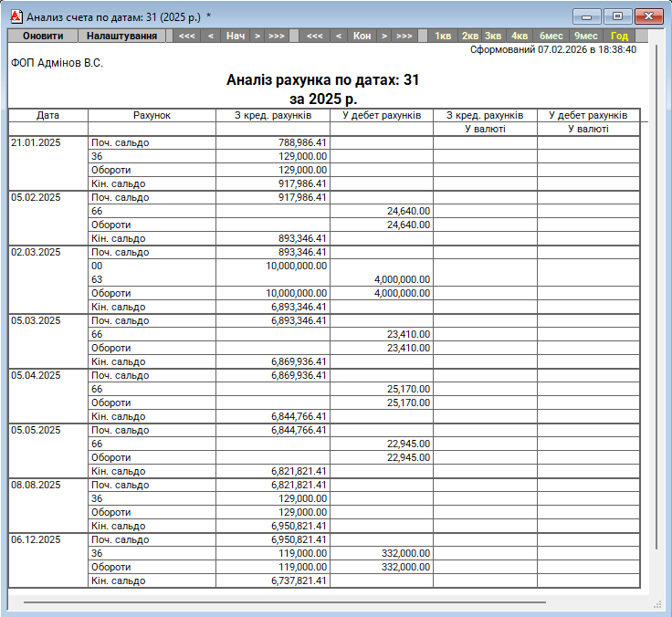
Task: Switch to the 3кв quarter period
Action: tap(493, 36)
